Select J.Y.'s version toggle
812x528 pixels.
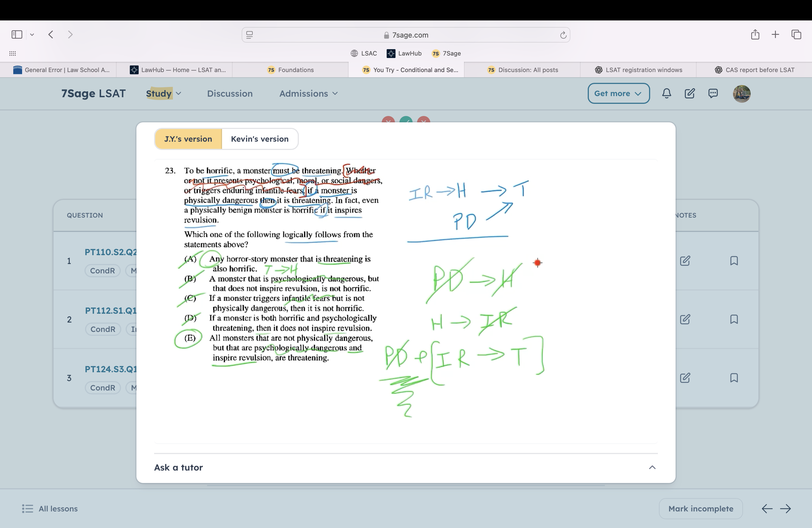[x=188, y=139]
